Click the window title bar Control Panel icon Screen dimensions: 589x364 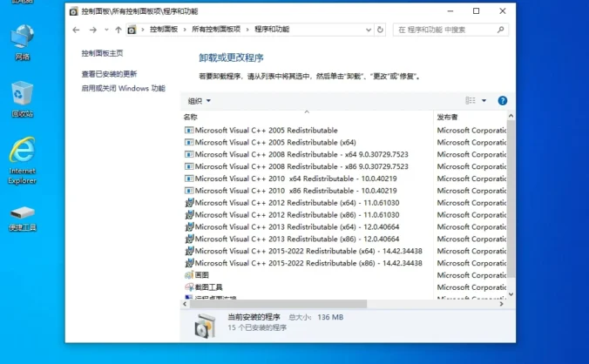pyautogui.click(x=73, y=11)
